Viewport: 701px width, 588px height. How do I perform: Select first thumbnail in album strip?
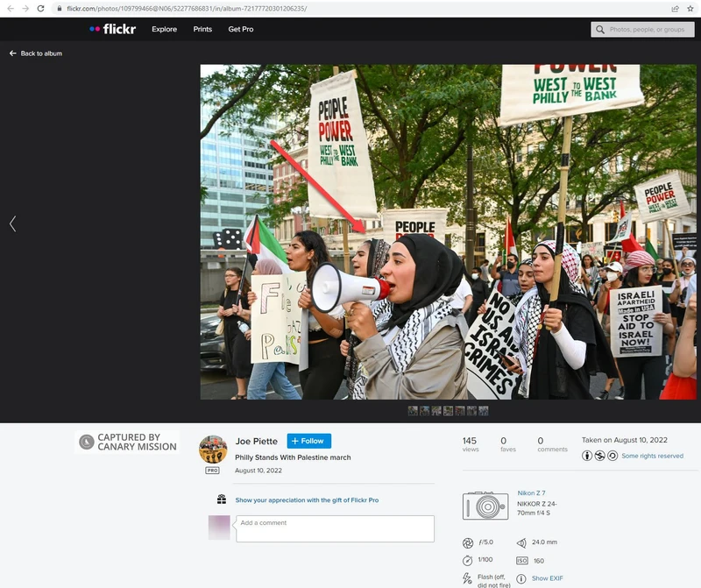click(413, 410)
